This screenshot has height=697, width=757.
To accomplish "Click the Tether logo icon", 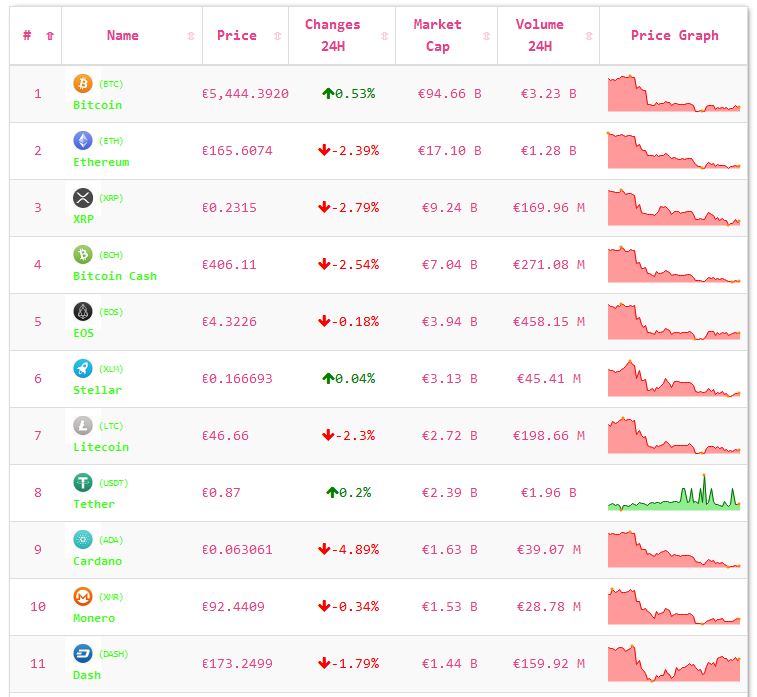I will (83, 483).
